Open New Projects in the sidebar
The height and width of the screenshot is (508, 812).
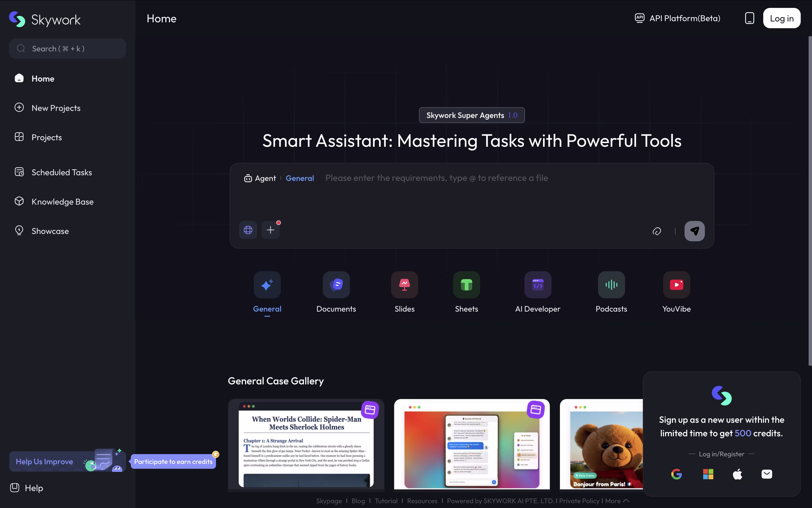tap(68, 108)
